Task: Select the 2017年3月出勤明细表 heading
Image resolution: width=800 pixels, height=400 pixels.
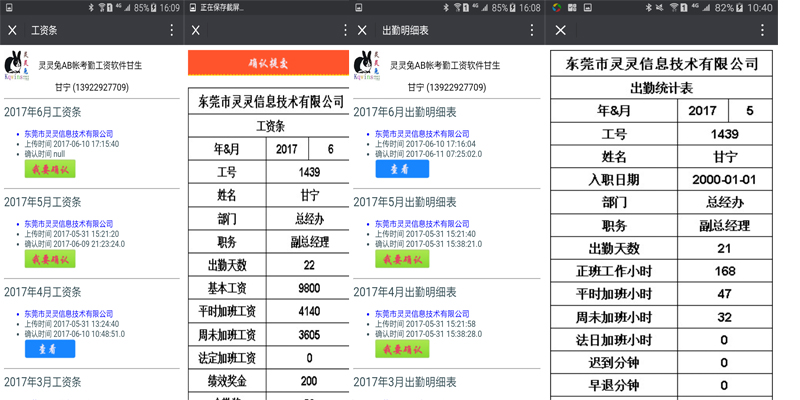Action: [405, 382]
